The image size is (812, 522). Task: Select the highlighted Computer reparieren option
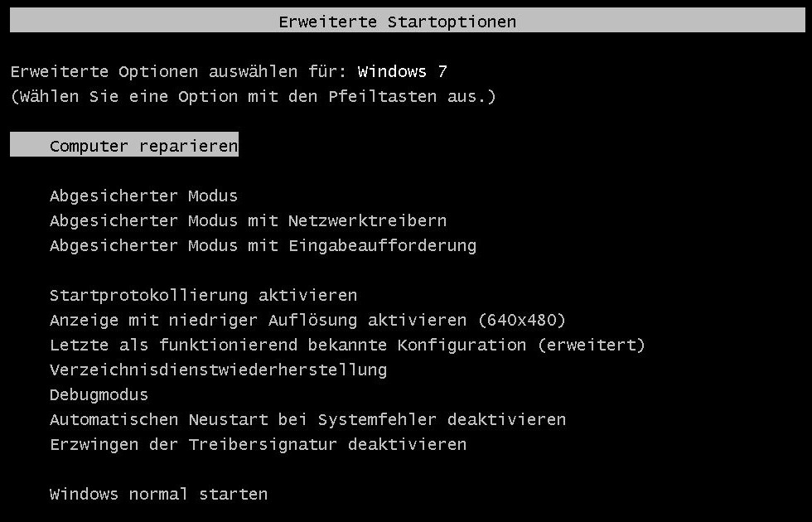143,147
